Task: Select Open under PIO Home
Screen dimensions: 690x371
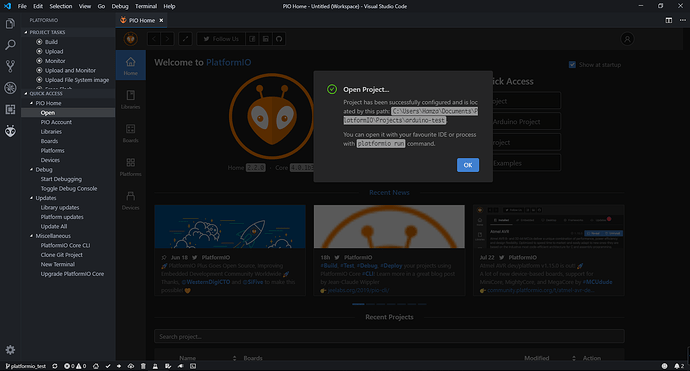Action: [x=68, y=113]
